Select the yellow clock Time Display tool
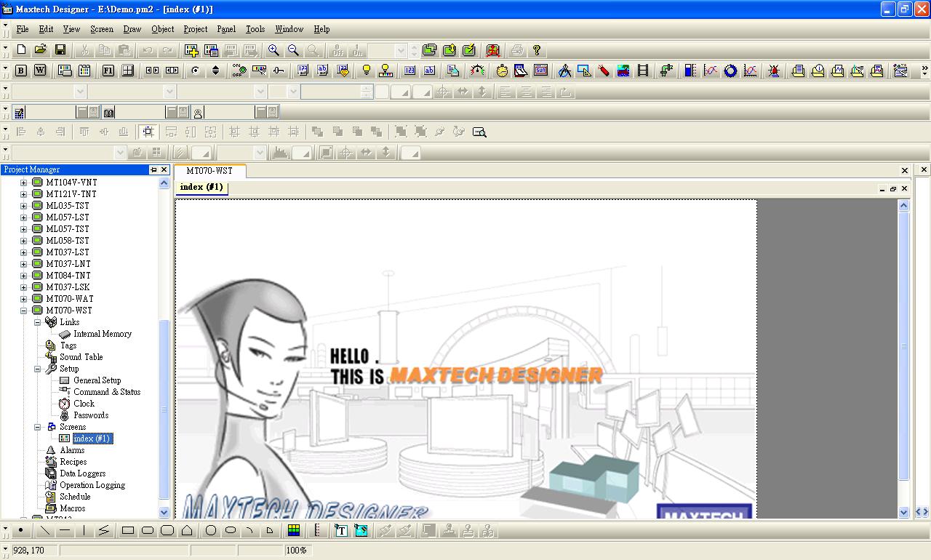Viewport: 931px width, 560px height. pyautogui.click(x=502, y=71)
